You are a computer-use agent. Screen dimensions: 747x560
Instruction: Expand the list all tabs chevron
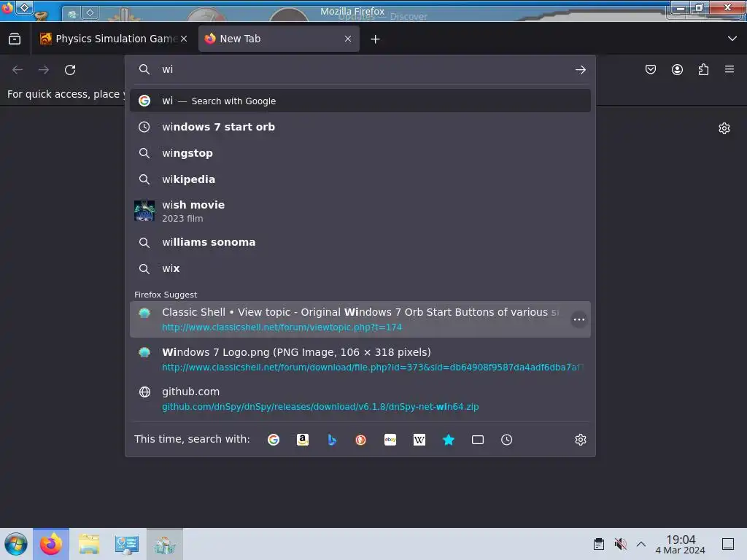point(732,39)
